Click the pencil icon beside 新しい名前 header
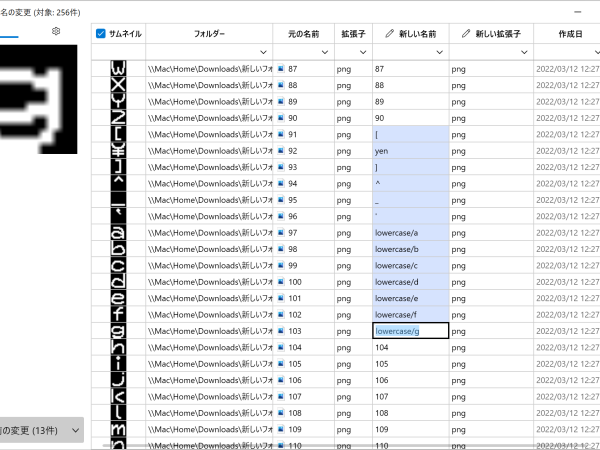This screenshot has height=450, width=600. [x=389, y=34]
